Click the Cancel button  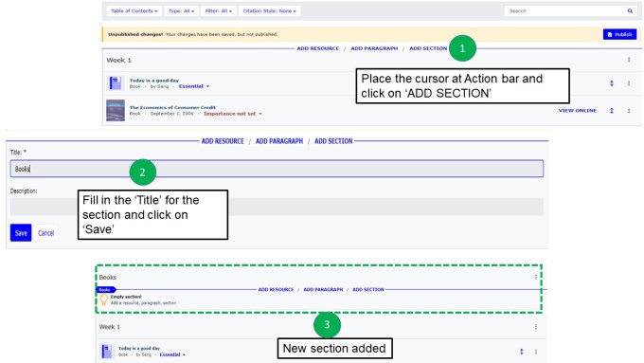tap(46, 233)
